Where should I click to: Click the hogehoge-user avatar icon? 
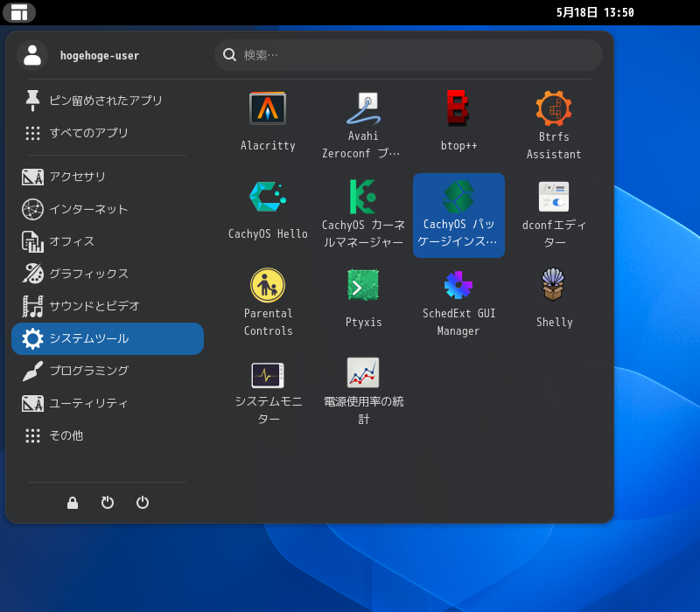32,55
